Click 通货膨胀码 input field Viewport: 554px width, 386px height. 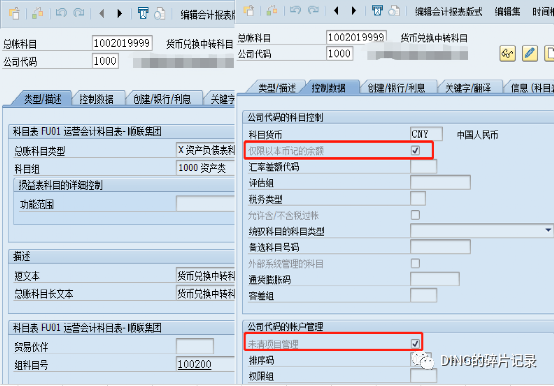435,279
